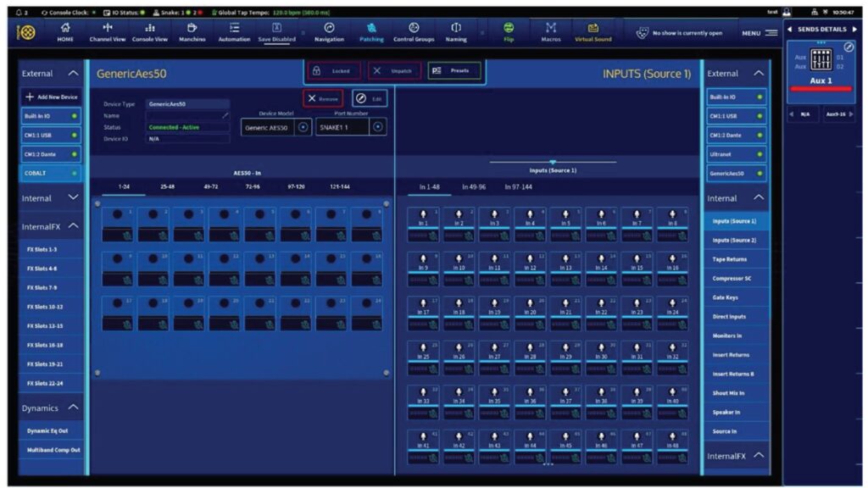Toggle AES50 input socket 1
This screenshot has width=868, height=488.
click(x=117, y=215)
